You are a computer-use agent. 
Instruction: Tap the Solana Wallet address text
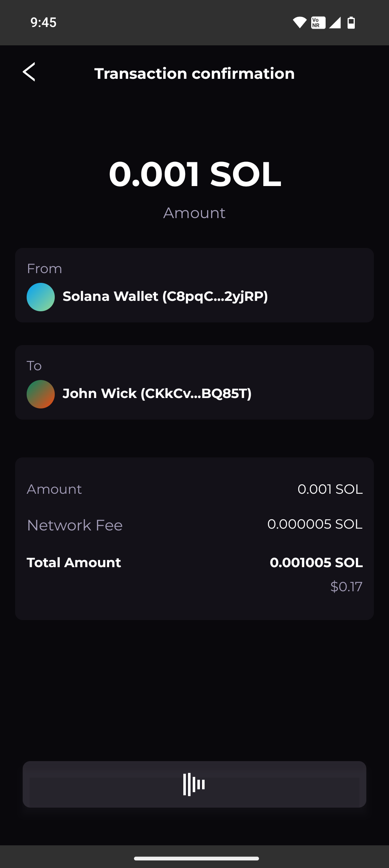tap(165, 297)
